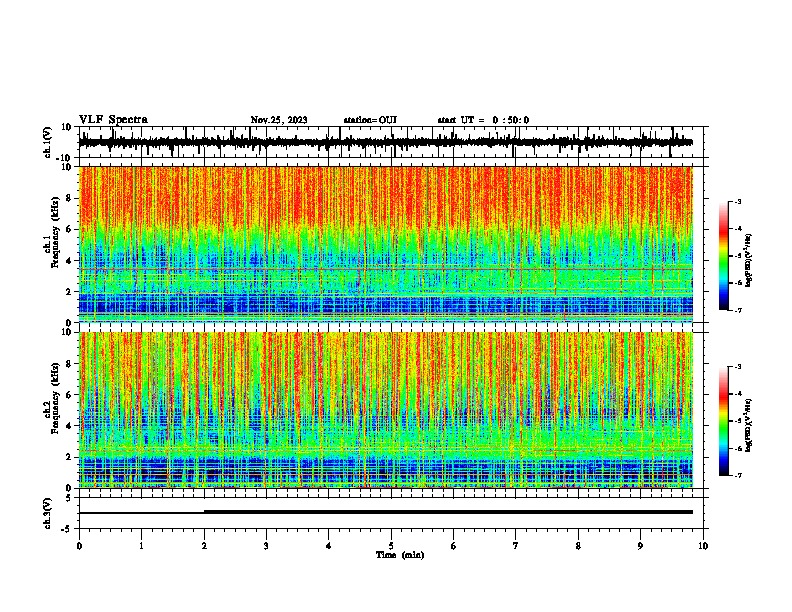Click the "2" tick label on time axis
The height and width of the screenshot is (612, 792).
pos(204,546)
